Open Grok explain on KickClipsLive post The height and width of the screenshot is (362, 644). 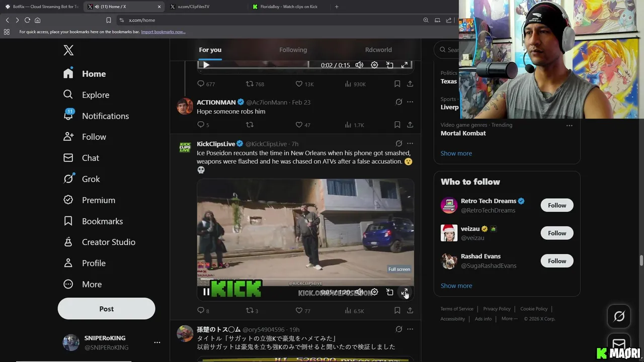(x=398, y=144)
